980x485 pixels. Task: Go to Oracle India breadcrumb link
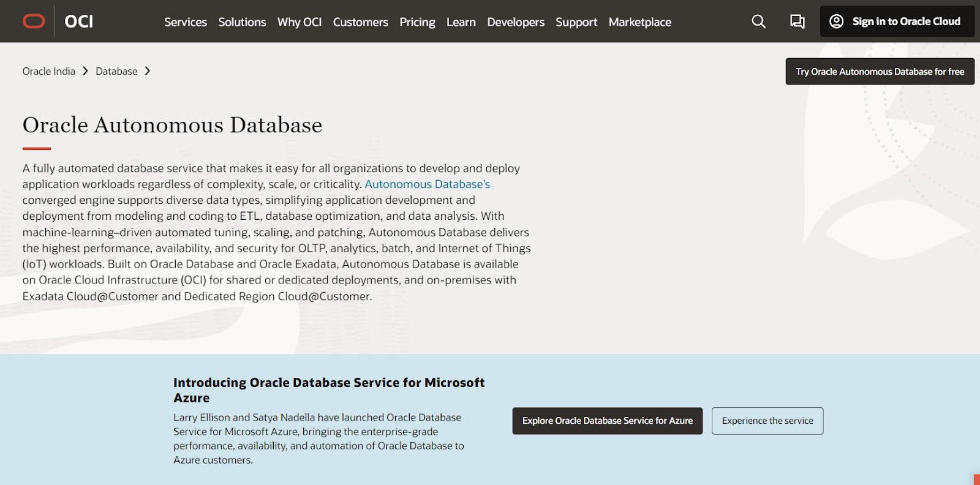click(x=49, y=71)
